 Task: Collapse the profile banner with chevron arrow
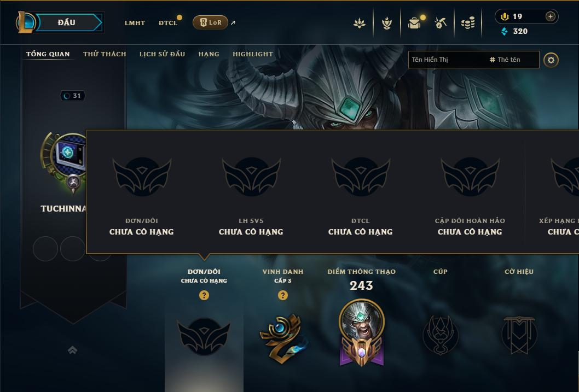[72, 350]
